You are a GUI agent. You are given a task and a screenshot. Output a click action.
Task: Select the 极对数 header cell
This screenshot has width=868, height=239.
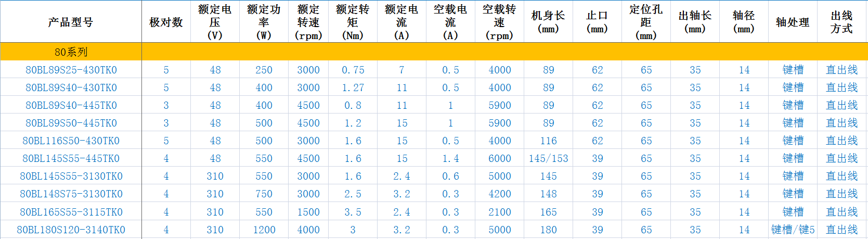tap(166, 22)
